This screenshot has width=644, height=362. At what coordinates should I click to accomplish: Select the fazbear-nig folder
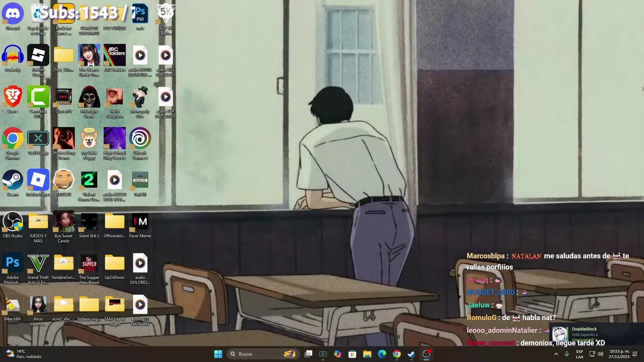[89, 308]
